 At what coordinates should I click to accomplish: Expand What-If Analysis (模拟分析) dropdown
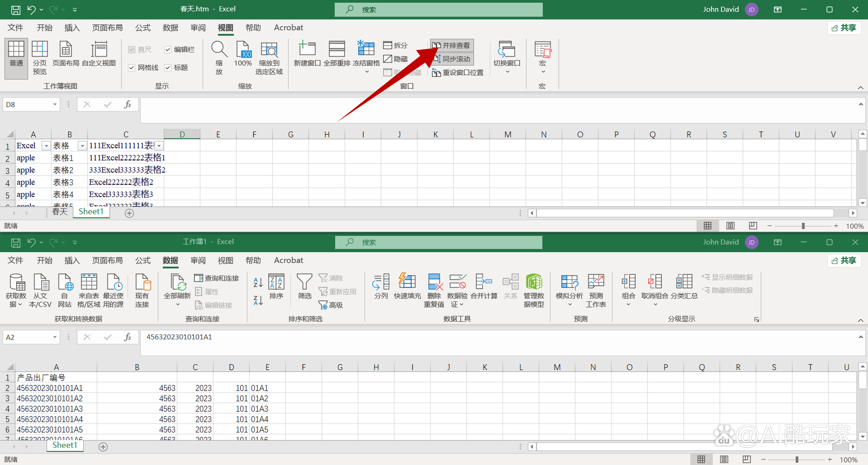click(570, 304)
